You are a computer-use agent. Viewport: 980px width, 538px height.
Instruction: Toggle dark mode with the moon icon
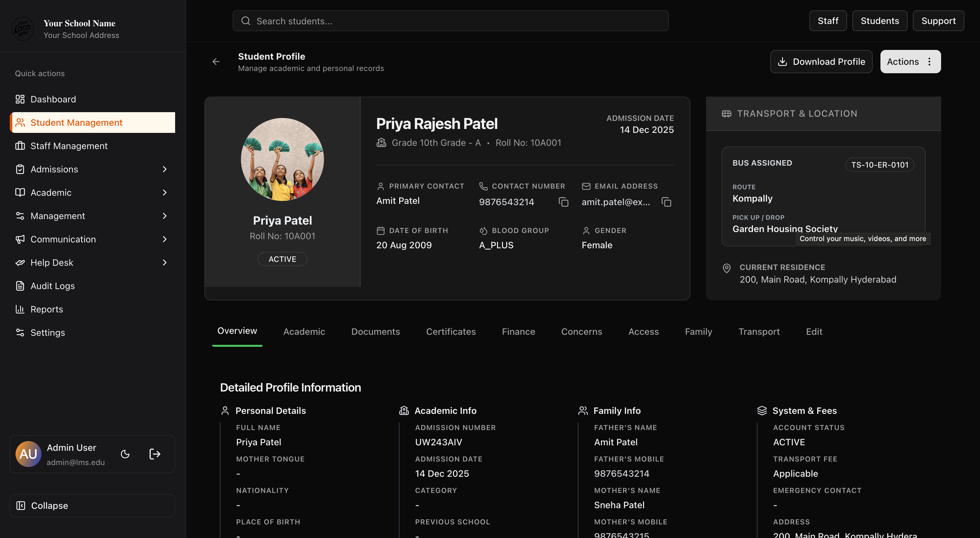125,454
